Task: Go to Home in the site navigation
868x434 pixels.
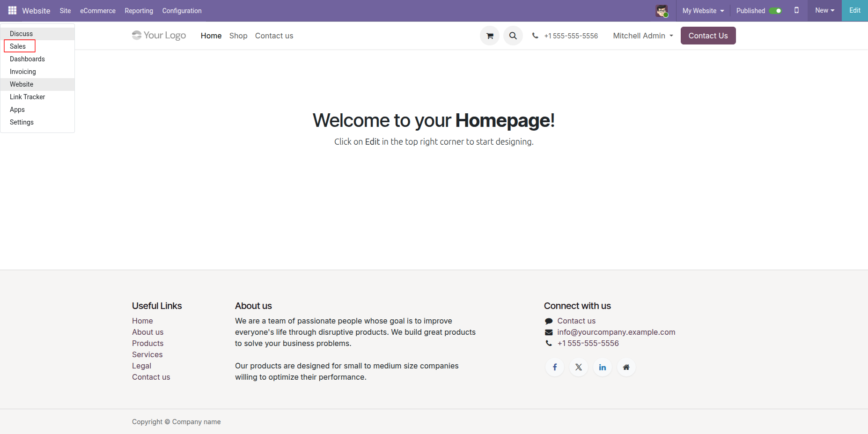Action: pyautogui.click(x=211, y=36)
